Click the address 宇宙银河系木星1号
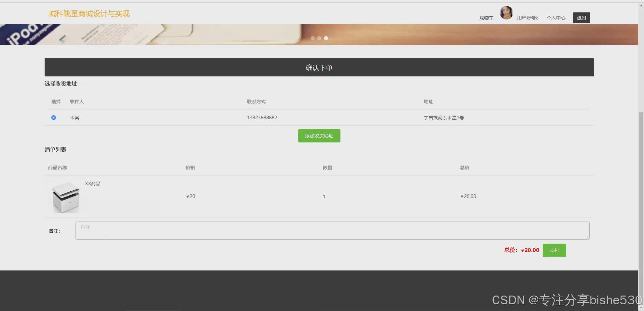644x311 pixels. click(444, 118)
